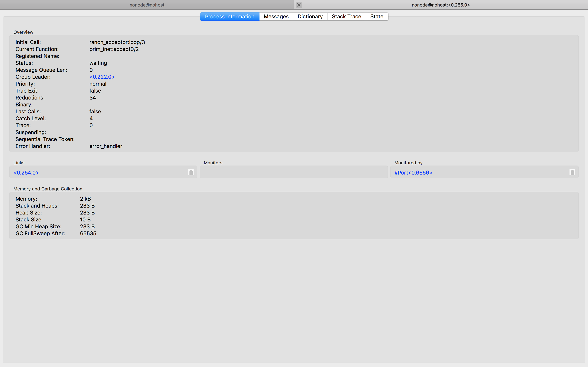The image size is (588, 367).
Task: Click the Status value waiting
Action: pyautogui.click(x=98, y=63)
